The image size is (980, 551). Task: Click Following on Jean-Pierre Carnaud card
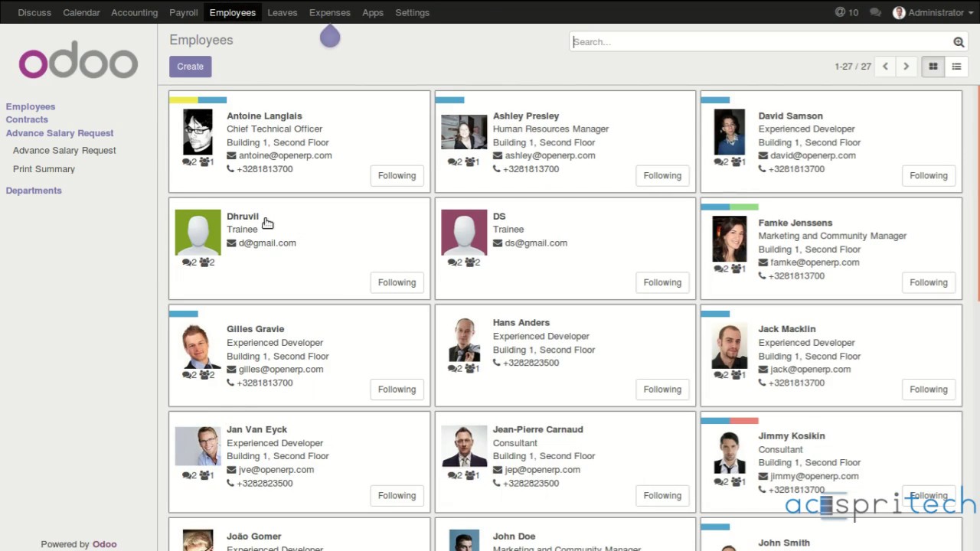pos(662,495)
